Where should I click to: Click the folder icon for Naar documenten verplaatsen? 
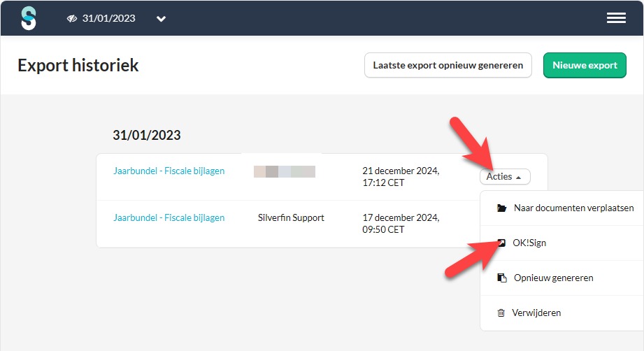pyautogui.click(x=501, y=208)
